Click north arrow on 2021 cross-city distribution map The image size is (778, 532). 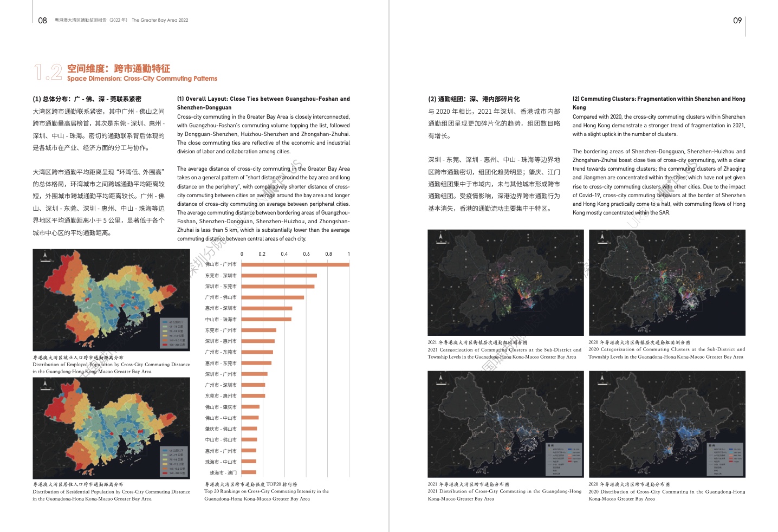(x=442, y=380)
